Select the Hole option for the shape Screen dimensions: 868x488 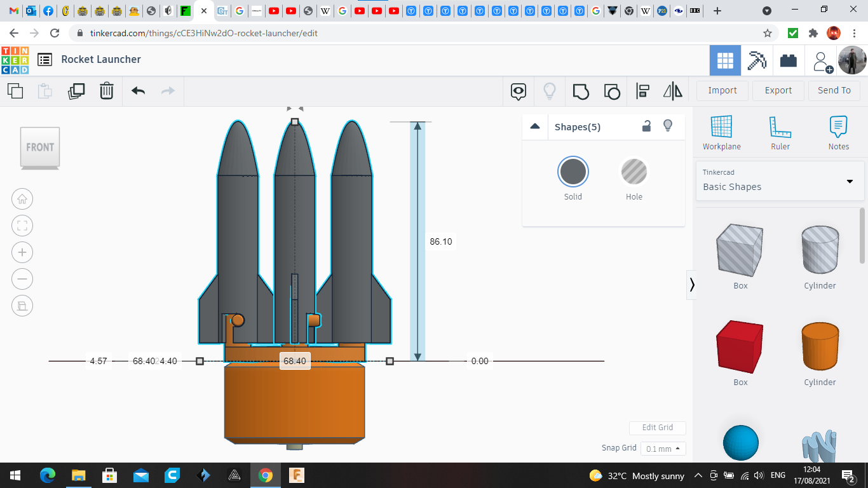pos(634,172)
